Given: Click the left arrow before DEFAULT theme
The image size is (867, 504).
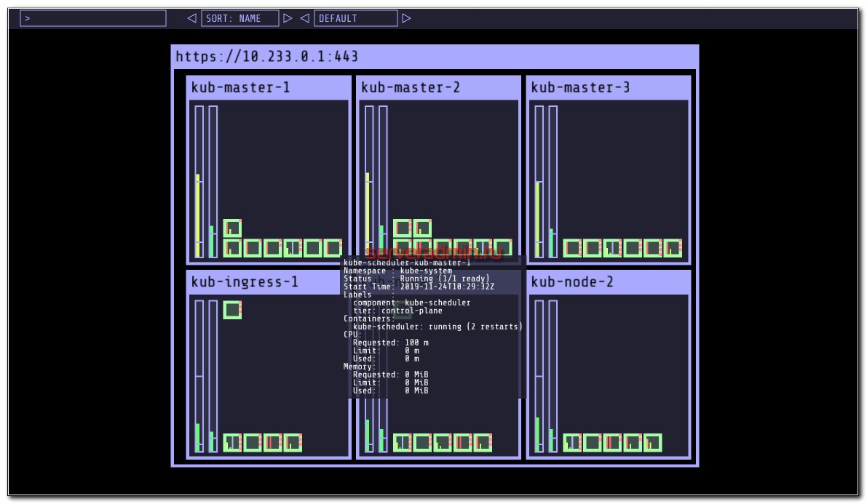Looking at the screenshot, I should point(305,18).
